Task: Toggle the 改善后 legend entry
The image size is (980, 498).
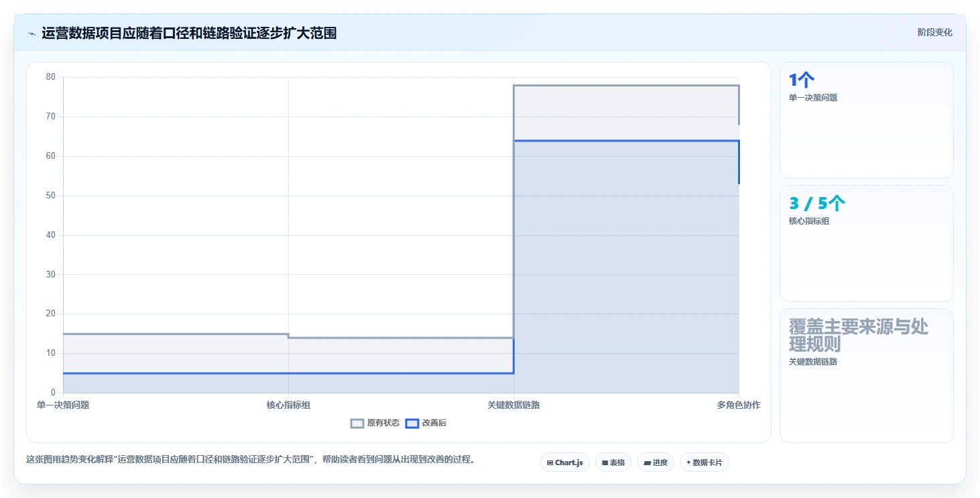Action: click(426, 423)
